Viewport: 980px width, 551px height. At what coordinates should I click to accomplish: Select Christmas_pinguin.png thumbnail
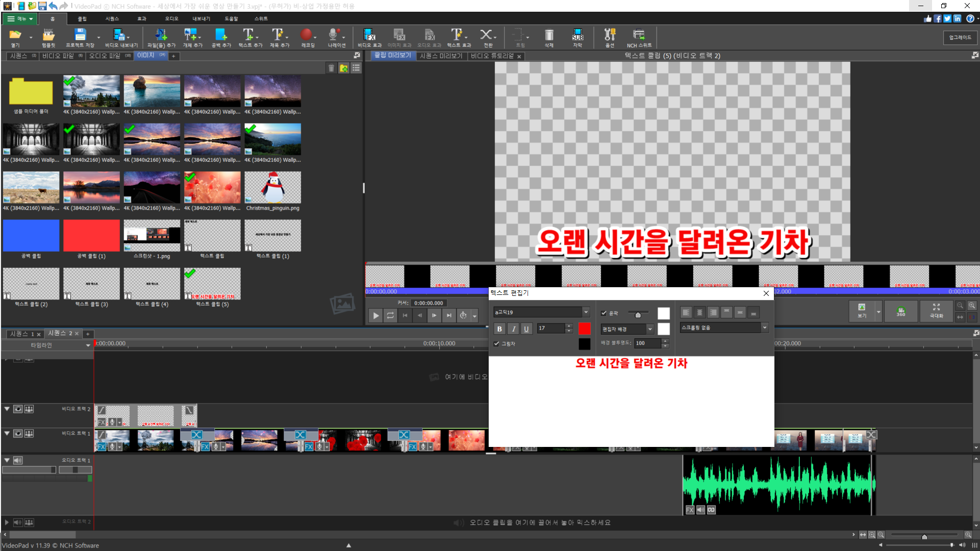coord(272,188)
